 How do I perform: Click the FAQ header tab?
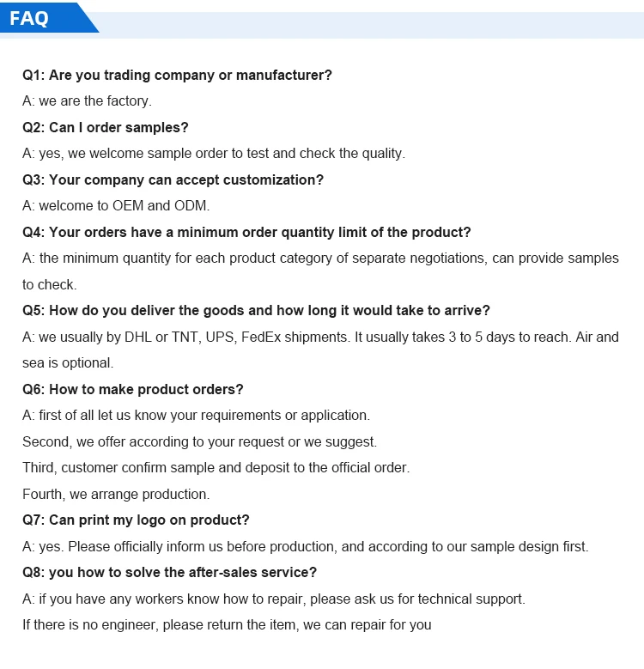click(31, 18)
